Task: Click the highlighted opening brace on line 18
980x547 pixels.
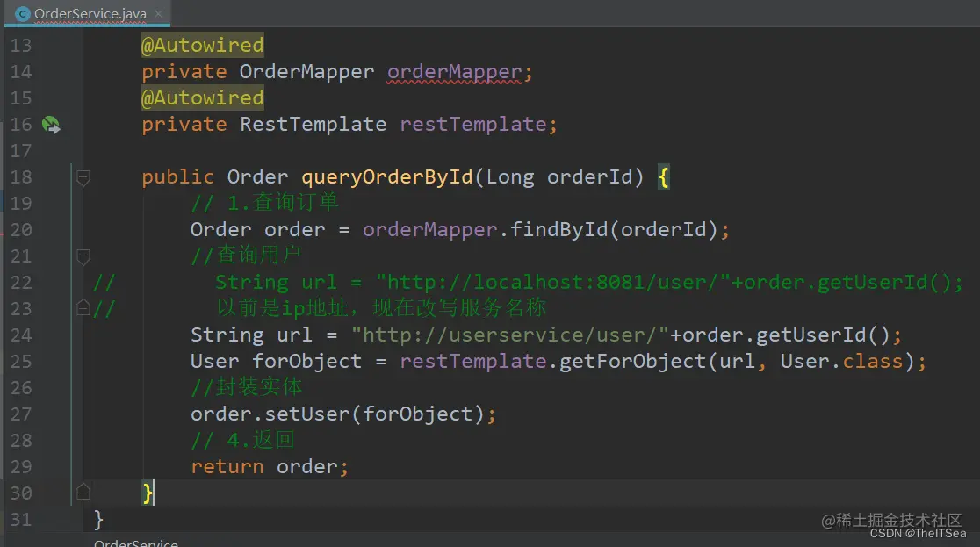Action: pyautogui.click(x=664, y=177)
